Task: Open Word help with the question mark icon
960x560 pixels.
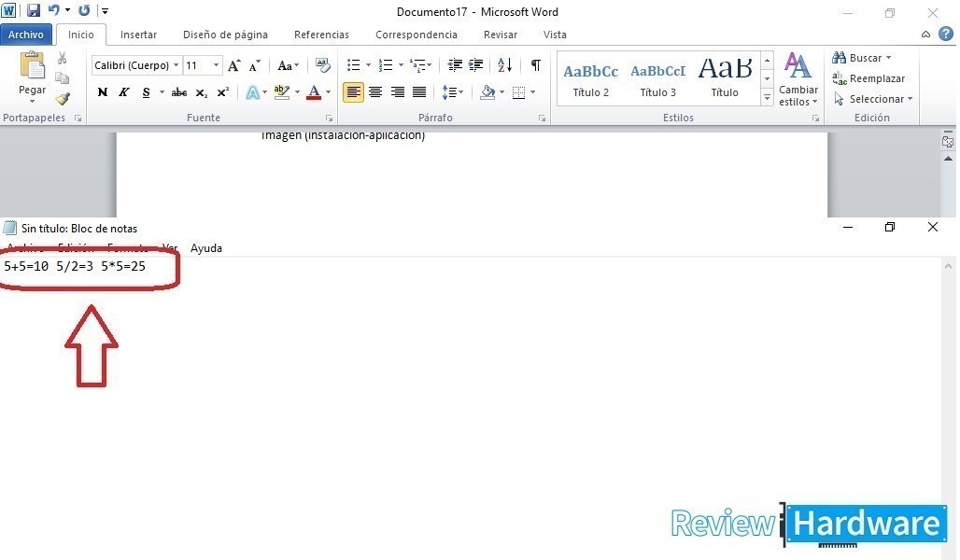Action: coord(946,35)
